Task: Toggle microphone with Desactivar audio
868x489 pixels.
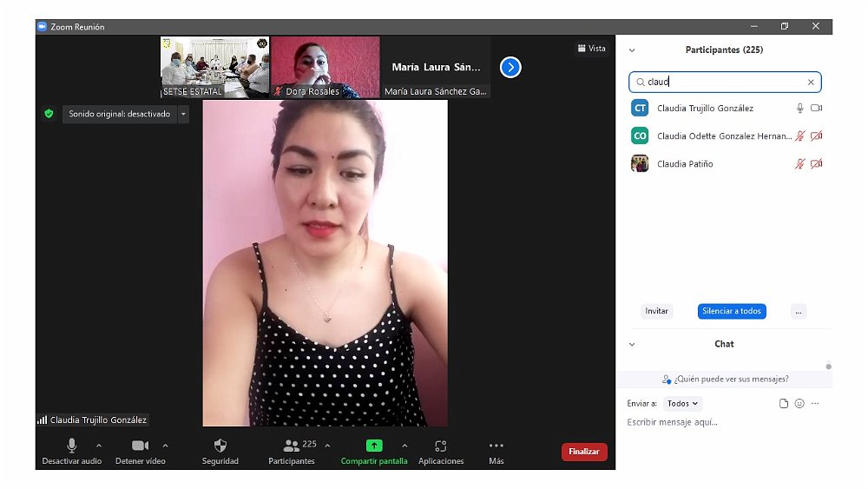Action: pos(72,446)
